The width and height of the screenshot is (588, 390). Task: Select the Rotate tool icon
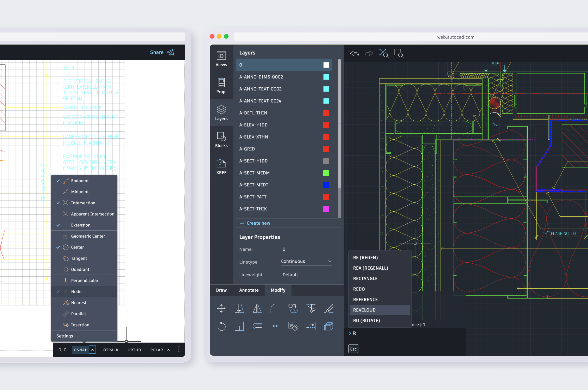(221, 326)
